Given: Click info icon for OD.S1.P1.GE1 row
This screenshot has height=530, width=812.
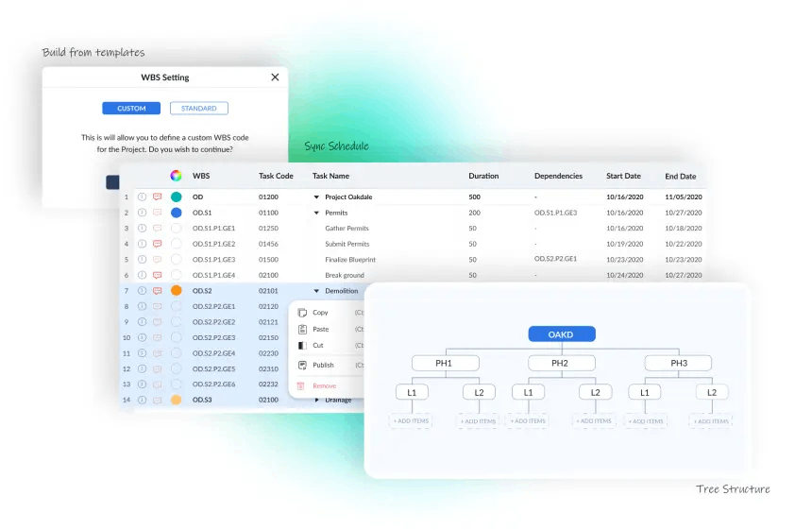Looking at the screenshot, I should coord(142,228).
